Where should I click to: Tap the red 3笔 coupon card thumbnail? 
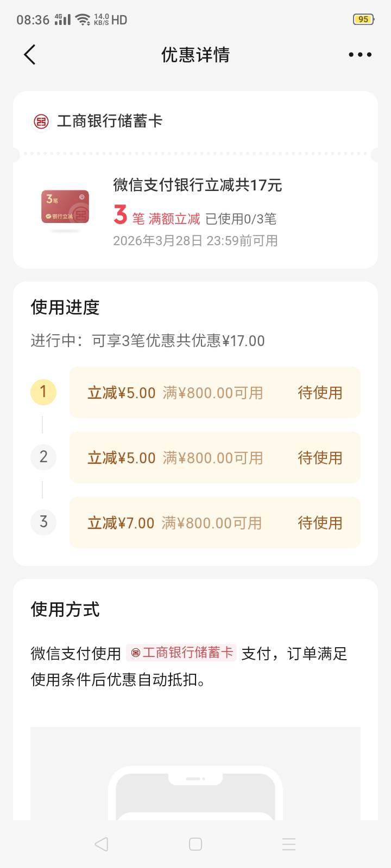[x=65, y=207]
